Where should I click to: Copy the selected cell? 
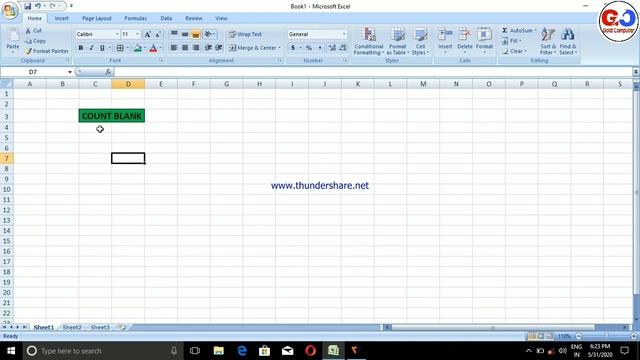35,41
